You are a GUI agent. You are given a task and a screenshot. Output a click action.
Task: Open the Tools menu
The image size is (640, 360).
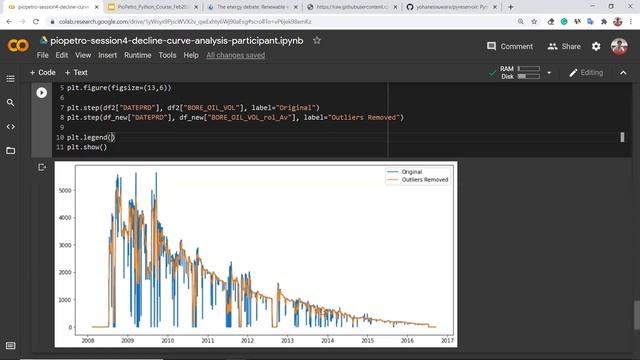(x=167, y=55)
